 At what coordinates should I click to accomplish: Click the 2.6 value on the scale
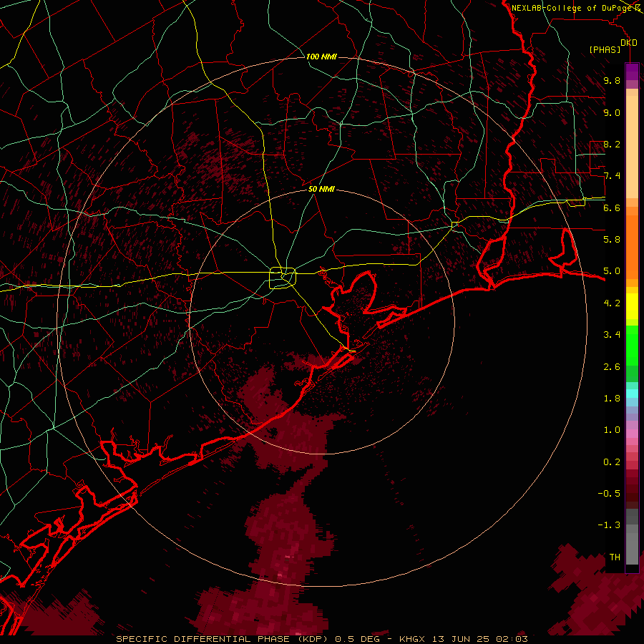[x=612, y=367]
